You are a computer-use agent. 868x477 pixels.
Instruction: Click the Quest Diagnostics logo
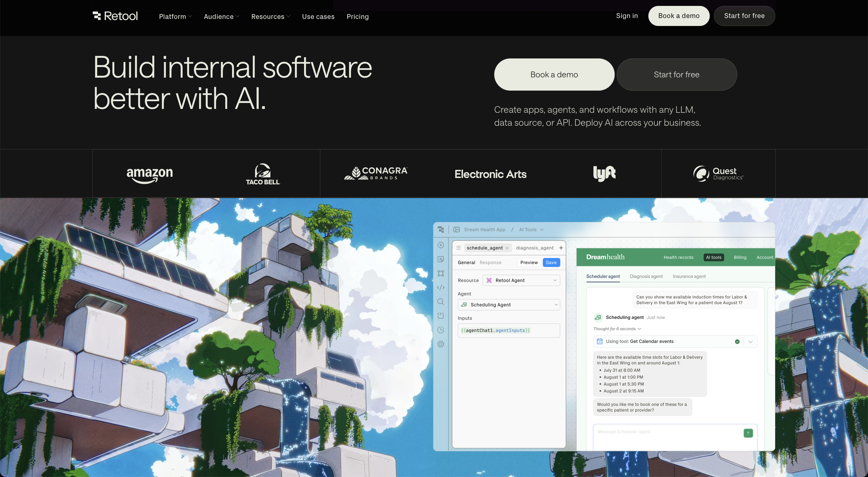(718, 174)
